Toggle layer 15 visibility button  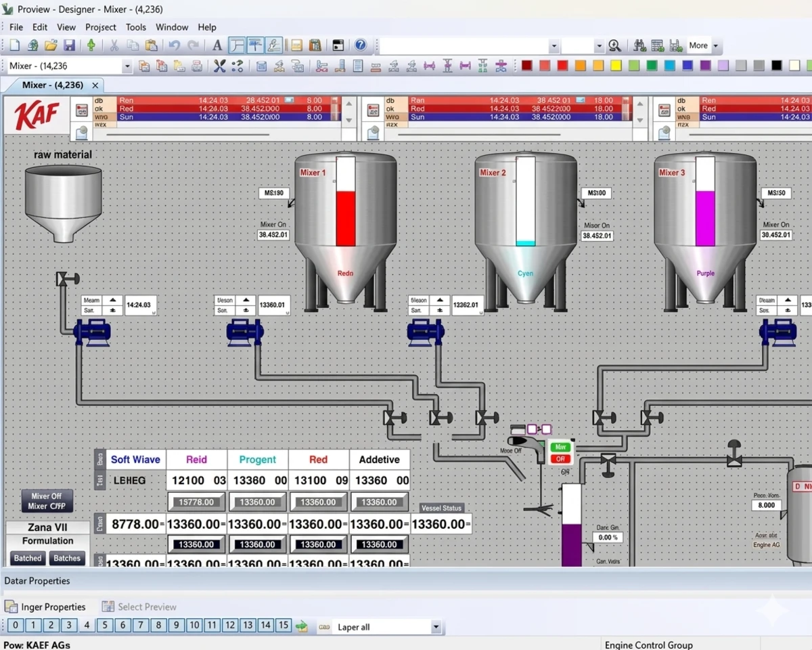pyautogui.click(x=284, y=626)
